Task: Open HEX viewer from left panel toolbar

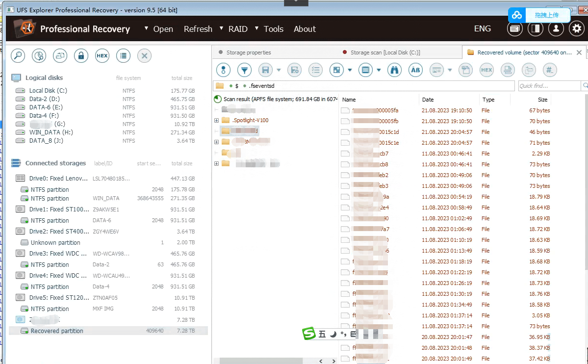Action: (102, 56)
